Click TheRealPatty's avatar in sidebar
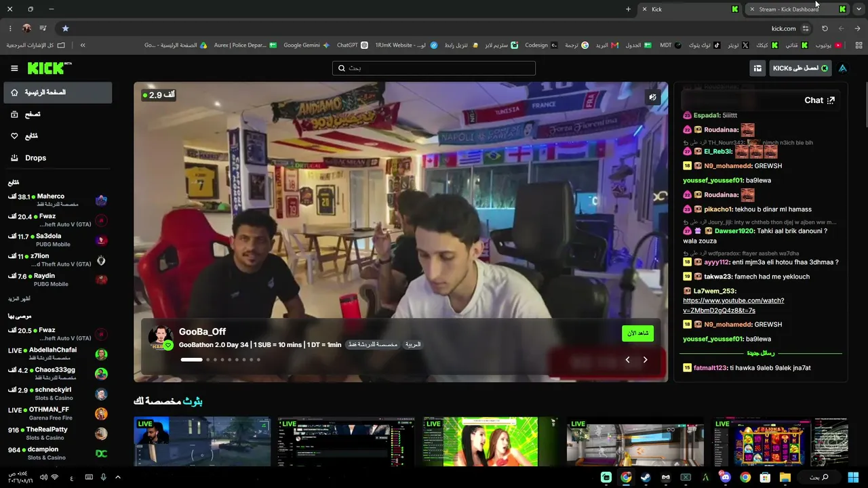Screen dimensions: 868x488 (x=101, y=433)
